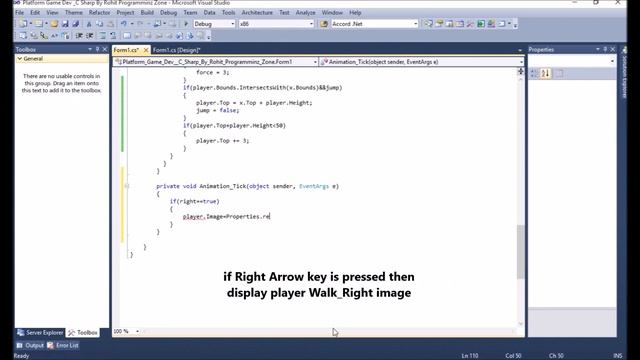Click the Solution Explorer side tab icon
This screenshot has height=360, width=640.
point(624,50)
